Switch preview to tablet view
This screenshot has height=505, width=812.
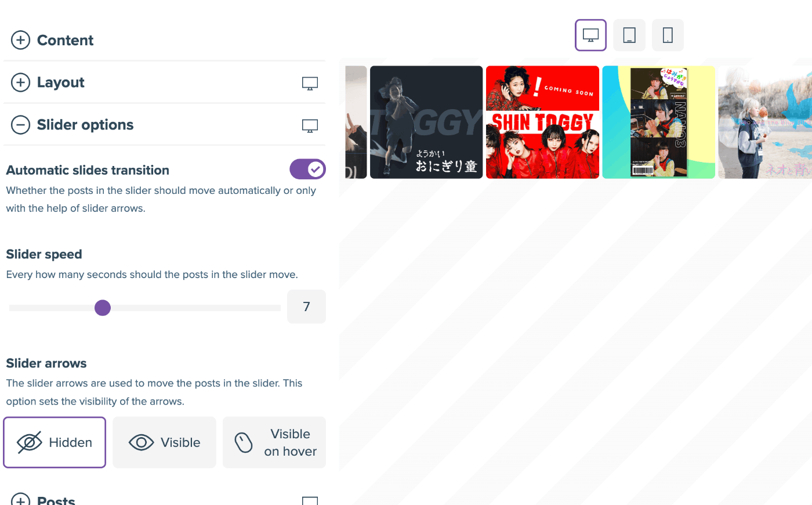[629, 35]
